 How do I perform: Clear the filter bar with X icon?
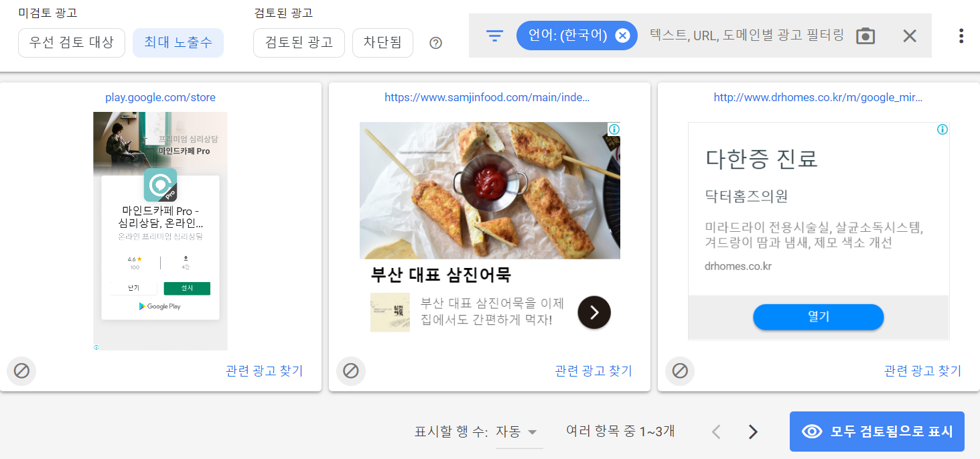[x=909, y=36]
